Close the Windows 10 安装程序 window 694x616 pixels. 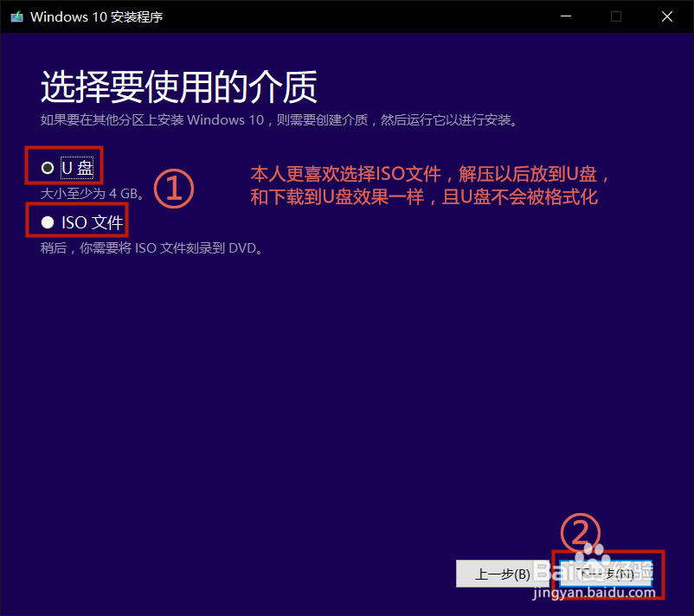point(667,16)
